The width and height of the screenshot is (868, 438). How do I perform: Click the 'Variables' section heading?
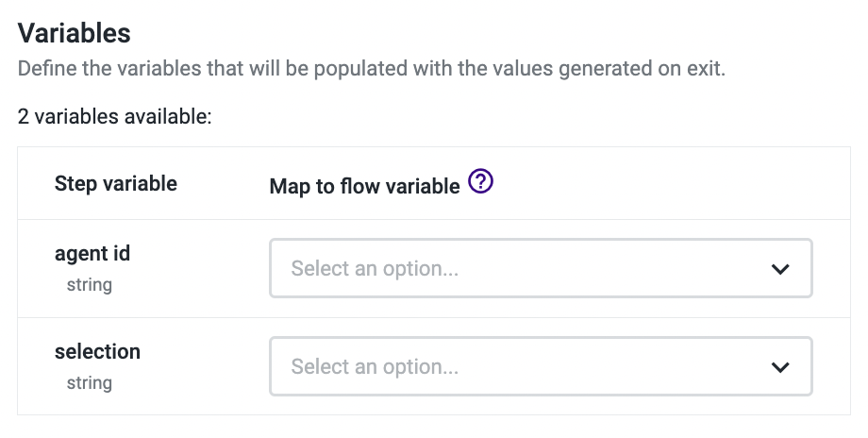pos(74,34)
